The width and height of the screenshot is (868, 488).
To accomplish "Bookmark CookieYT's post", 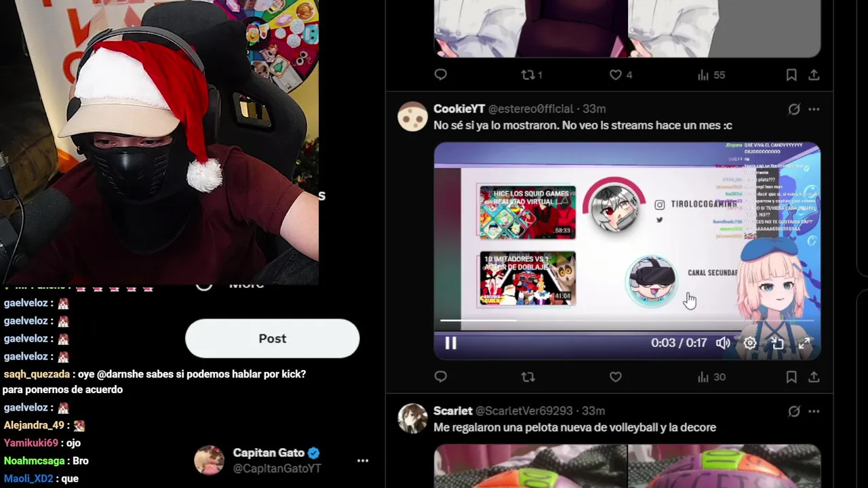I will tap(791, 377).
